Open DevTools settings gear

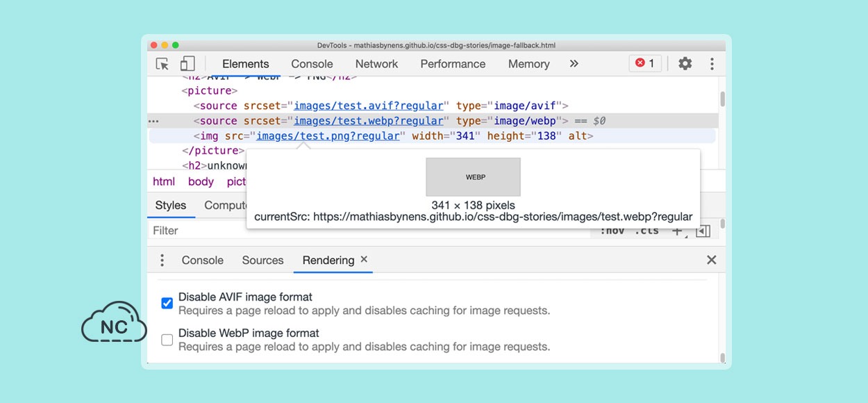click(x=685, y=63)
